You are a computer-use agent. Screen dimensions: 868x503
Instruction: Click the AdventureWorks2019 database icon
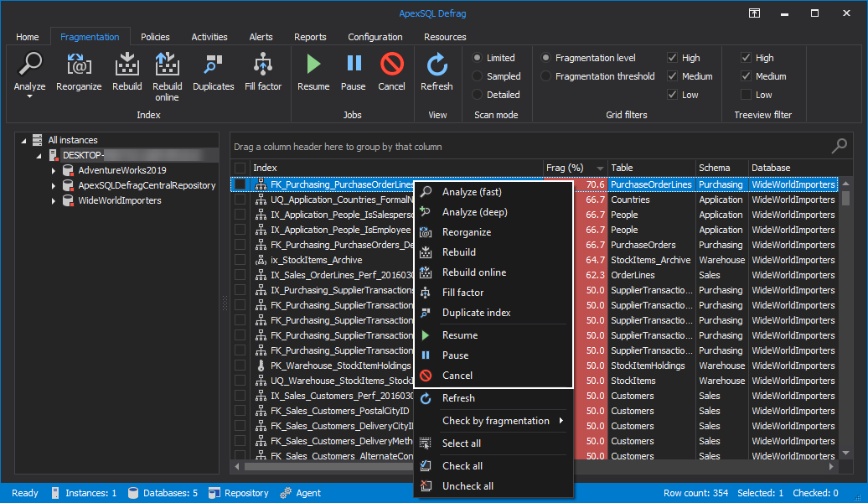click(x=68, y=170)
